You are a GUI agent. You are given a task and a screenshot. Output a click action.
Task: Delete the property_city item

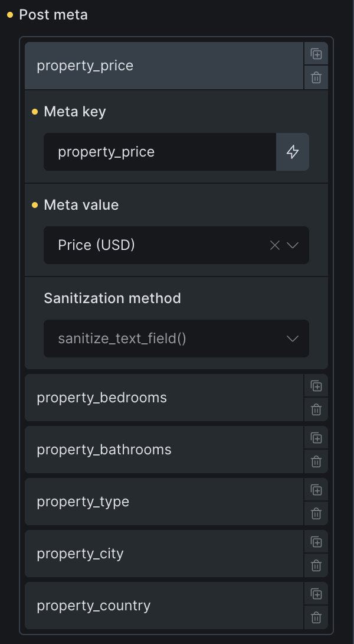tap(316, 565)
